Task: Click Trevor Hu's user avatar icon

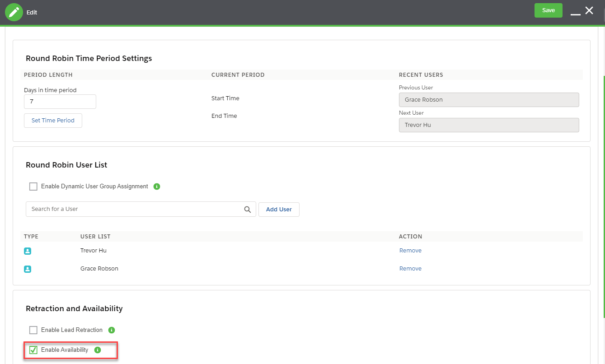Action: (28, 251)
